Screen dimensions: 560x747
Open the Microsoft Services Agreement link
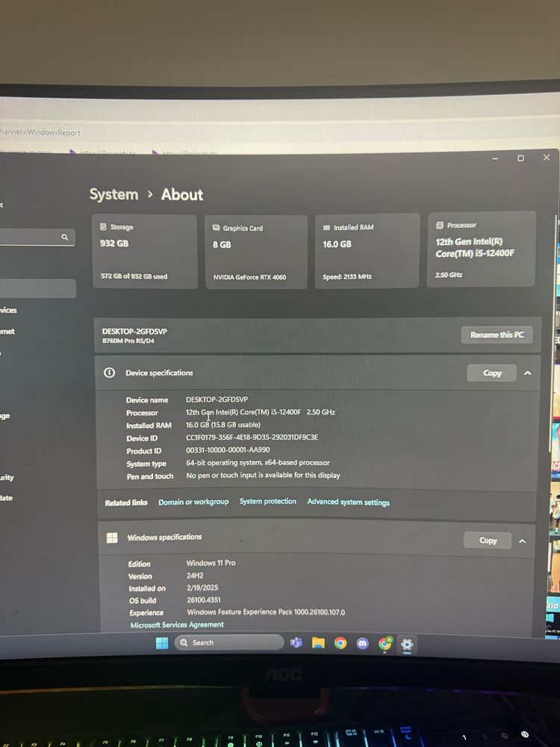177,624
